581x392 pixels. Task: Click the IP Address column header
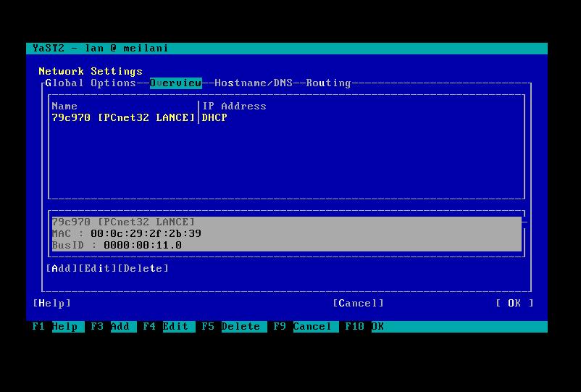point(234,107)
